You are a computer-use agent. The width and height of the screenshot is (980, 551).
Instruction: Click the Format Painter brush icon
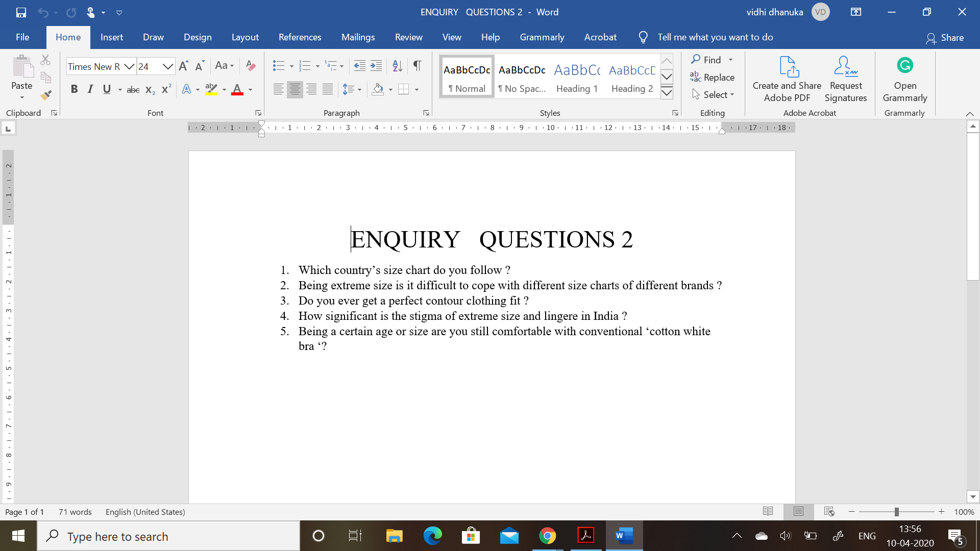(46, 95)
